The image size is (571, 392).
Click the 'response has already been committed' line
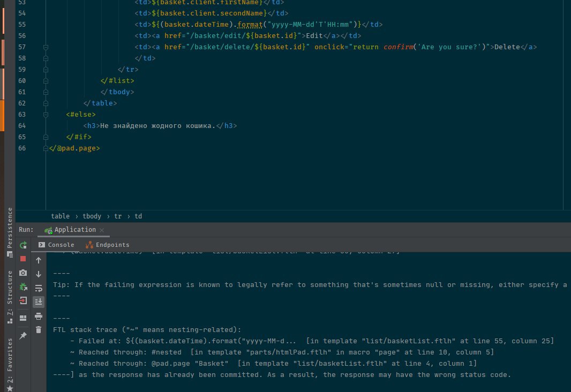pyautogui.click(x=282, y=375)
